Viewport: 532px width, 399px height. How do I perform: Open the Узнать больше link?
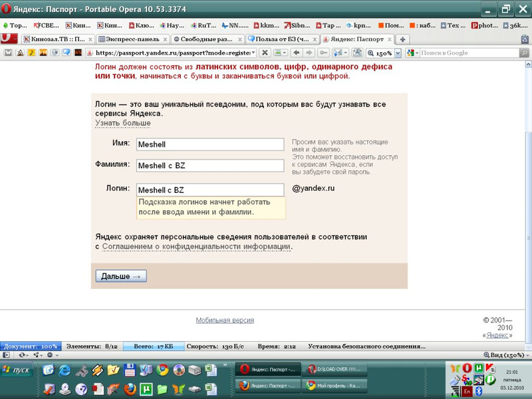pos(123,123)
